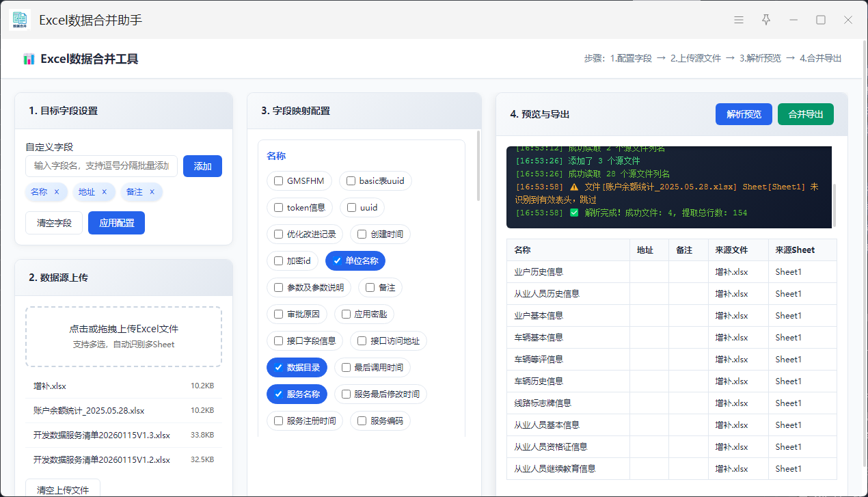Click the custom field name input box
This screenshot has height=497, width=868.
101,166
